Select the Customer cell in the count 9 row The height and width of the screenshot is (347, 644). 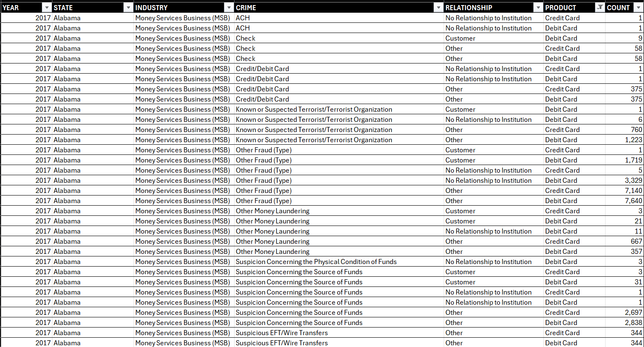pos(494,38)
